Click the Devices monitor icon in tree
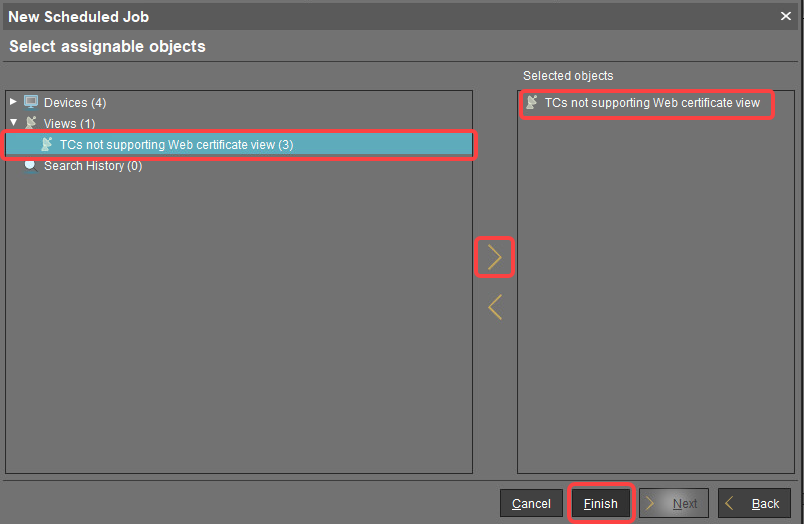 pyautogui.click(x=31, y=102)
